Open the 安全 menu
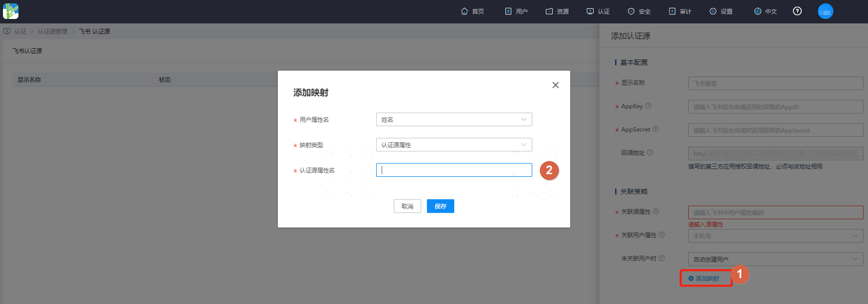Image resolution: width=868 pixels, height=304 pixels. pyautogui.click(x=639, y=12)
